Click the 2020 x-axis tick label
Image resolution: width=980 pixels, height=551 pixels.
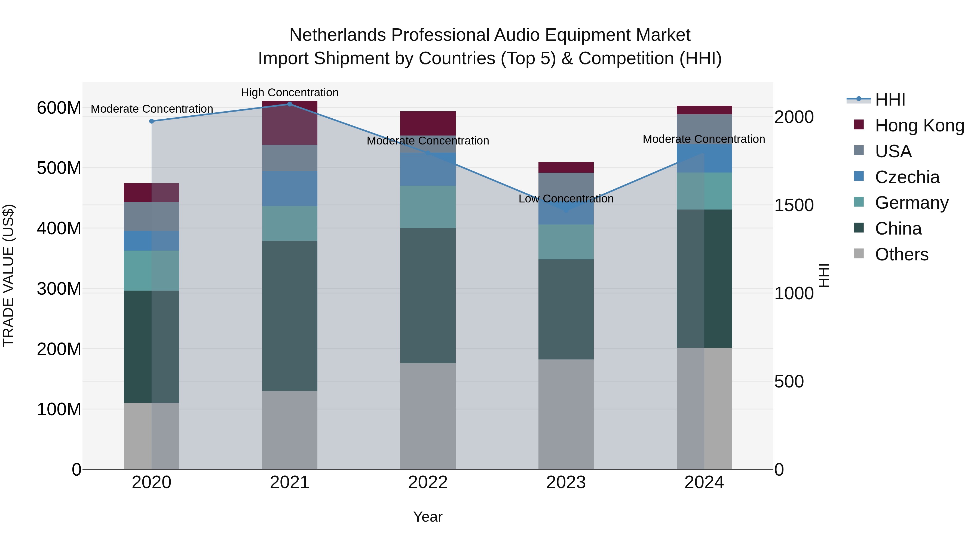(x=151, y=482)
